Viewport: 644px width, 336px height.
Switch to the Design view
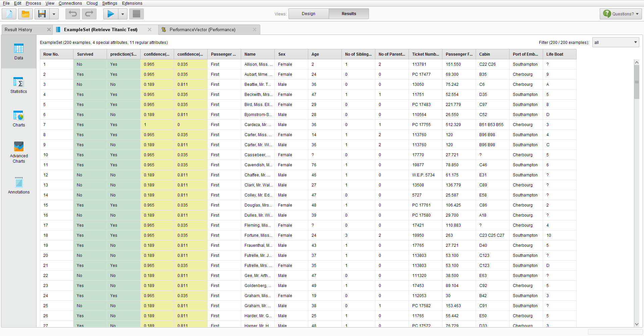(308, 14)
